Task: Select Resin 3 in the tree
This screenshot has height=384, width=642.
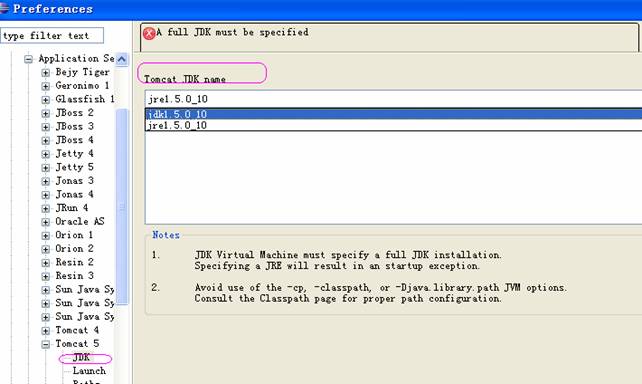Action: coord(74,276)
